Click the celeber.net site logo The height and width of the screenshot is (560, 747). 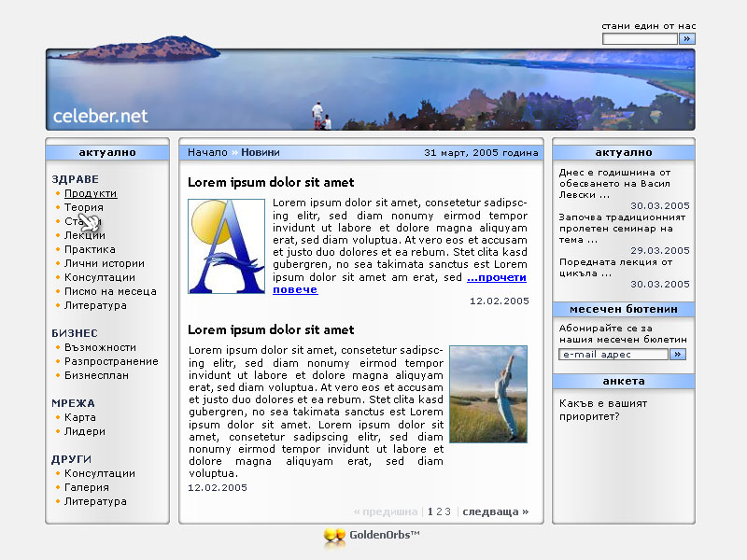click(101, 117)
